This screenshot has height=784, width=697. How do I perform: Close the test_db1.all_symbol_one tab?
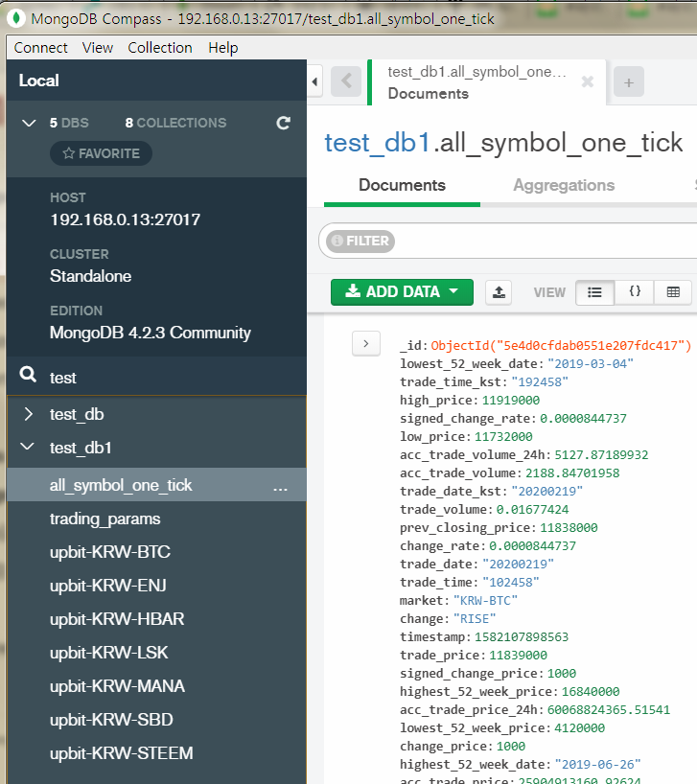[x=588, y=81]
